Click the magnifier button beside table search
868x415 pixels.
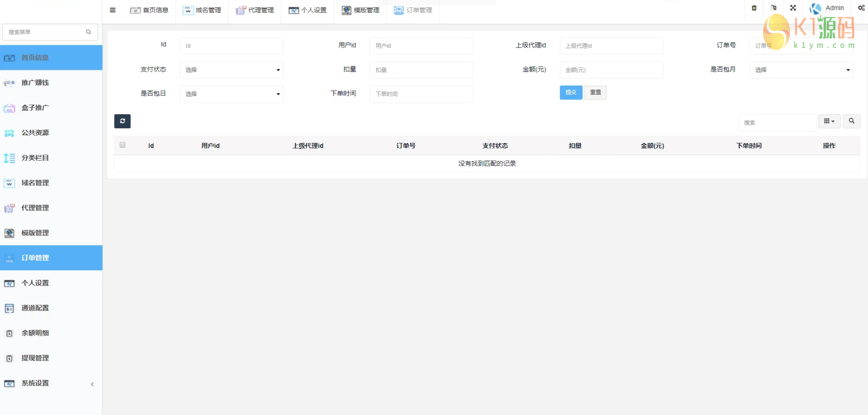(852, 121)
